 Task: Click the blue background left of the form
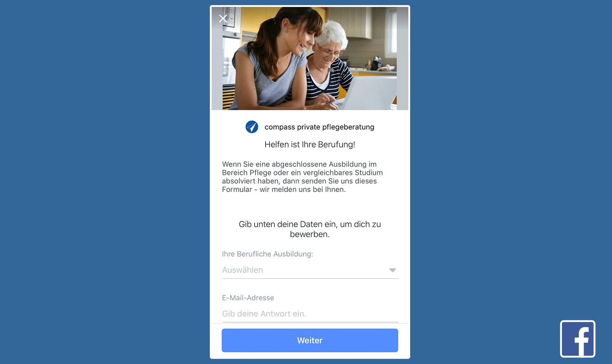point(105,182)
